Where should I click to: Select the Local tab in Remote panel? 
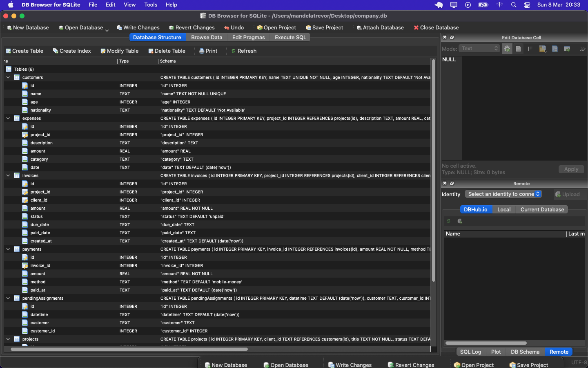(x=504, y=209)
